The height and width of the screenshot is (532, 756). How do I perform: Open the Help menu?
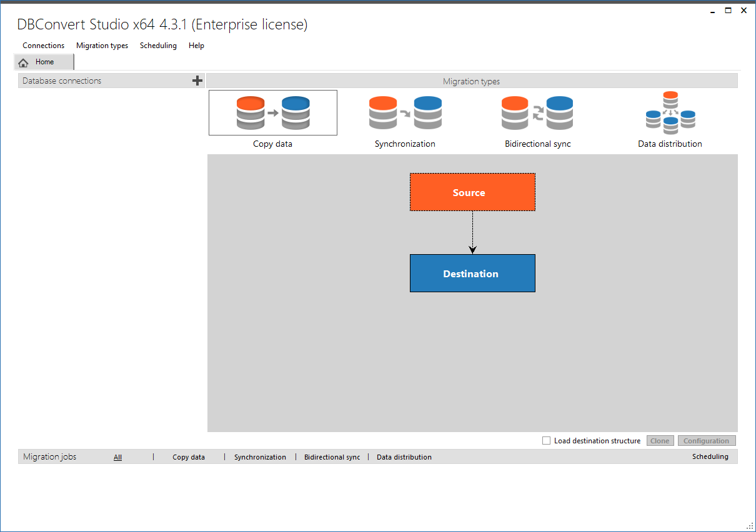point(196,46)
